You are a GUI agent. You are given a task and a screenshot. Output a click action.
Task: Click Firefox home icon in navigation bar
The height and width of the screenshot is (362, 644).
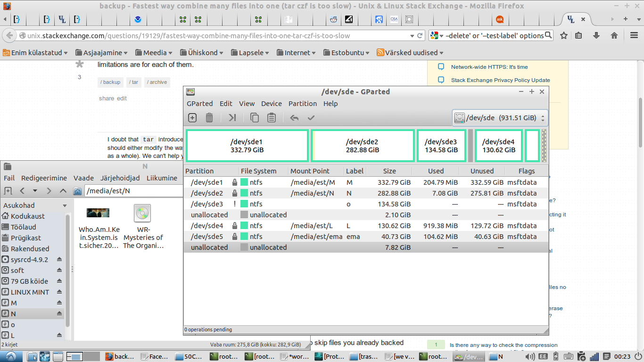(x=614, y=35)
